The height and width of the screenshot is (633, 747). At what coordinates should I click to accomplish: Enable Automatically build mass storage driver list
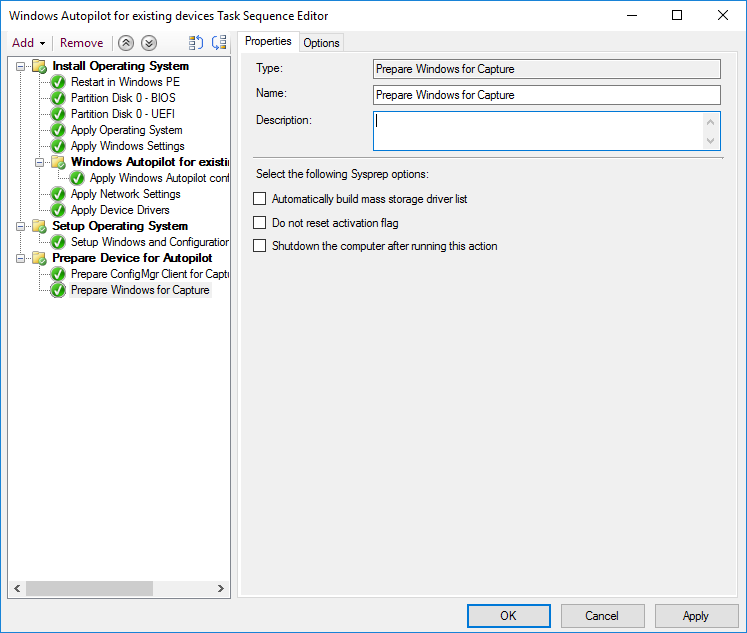259,199
